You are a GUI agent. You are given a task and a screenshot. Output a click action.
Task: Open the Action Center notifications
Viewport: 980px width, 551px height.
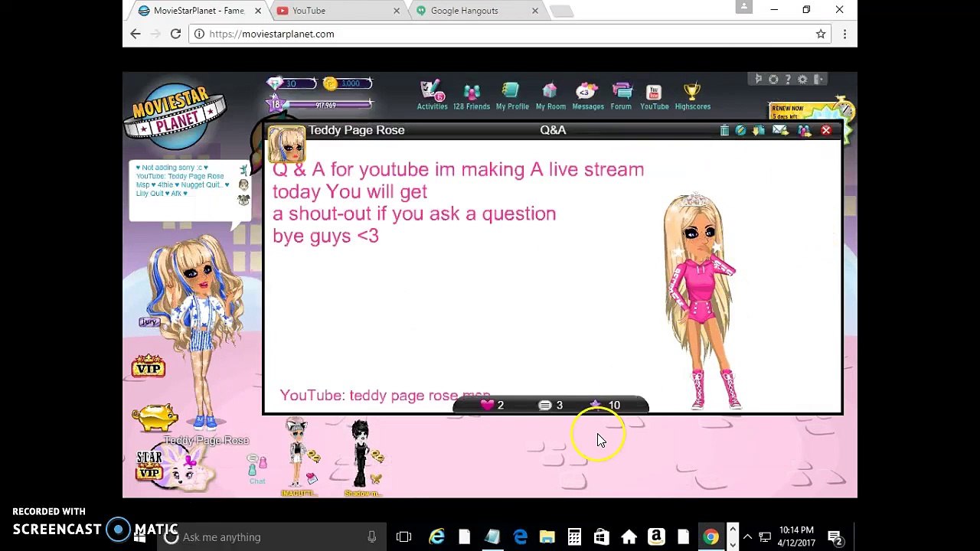[835, 537]
